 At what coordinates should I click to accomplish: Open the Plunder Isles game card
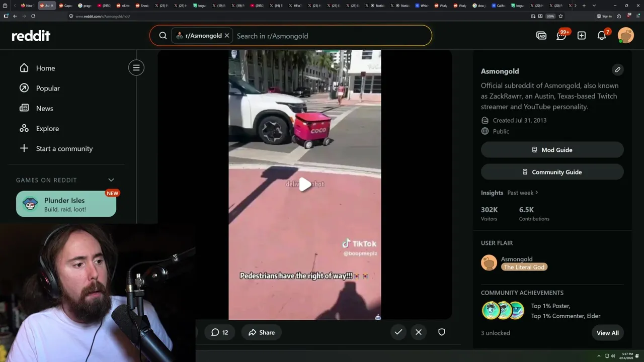click(66, 204)
